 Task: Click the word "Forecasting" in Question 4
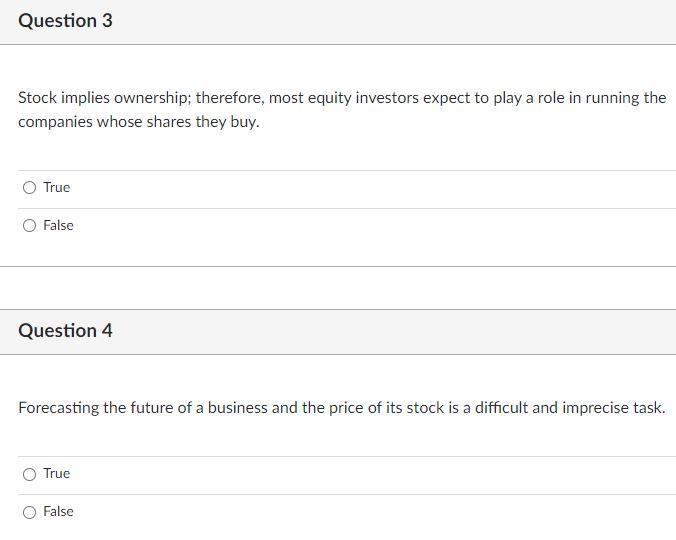click(x=58, y=408)
